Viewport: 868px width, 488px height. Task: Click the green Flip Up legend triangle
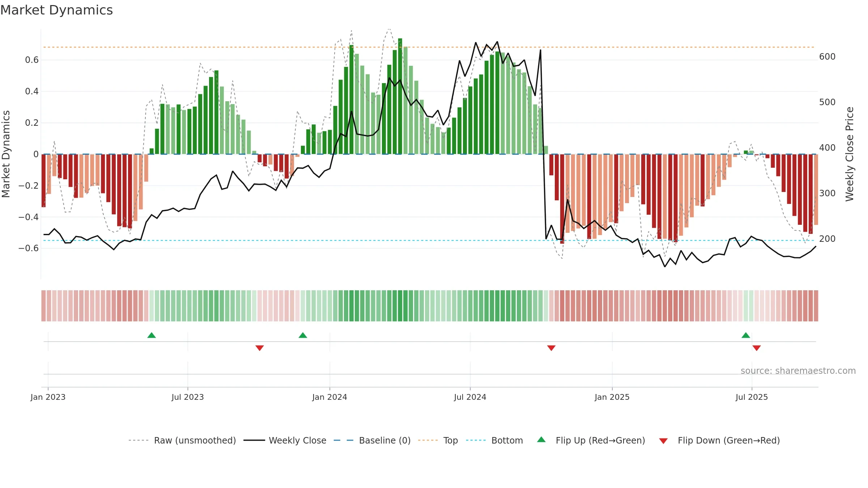click(x=541, y=440)
